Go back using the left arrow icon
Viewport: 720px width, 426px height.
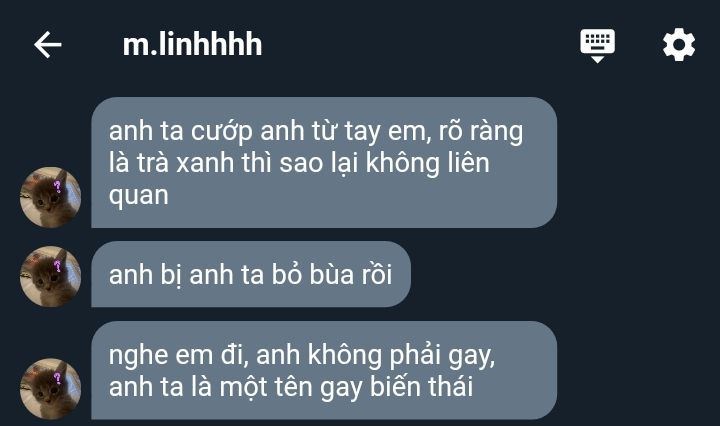(x=48, y=45)
